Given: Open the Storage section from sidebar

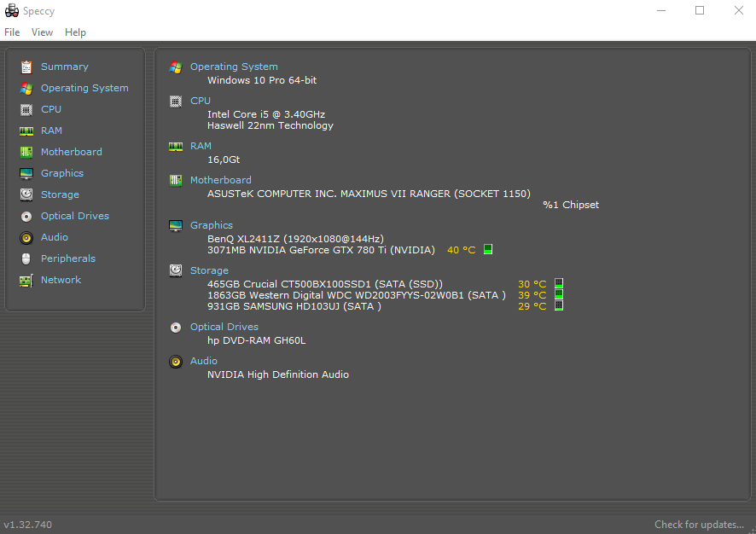Looking at the screenshot, I should (x=60, y=194).
